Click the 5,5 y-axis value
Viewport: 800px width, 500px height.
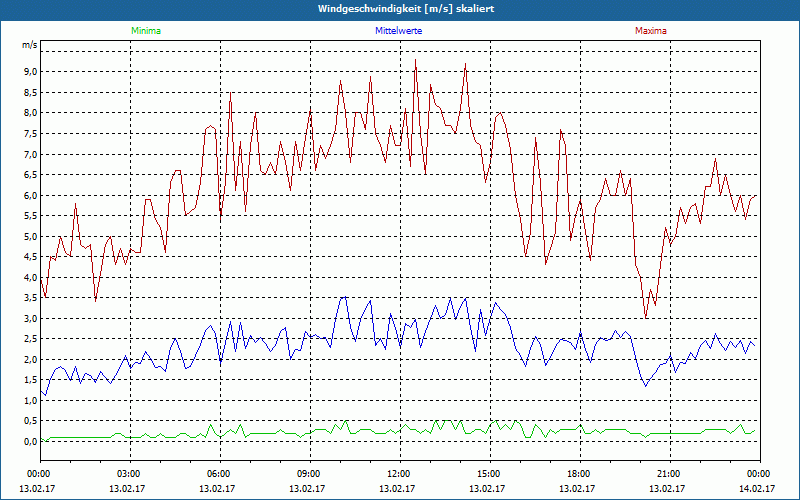31,216
